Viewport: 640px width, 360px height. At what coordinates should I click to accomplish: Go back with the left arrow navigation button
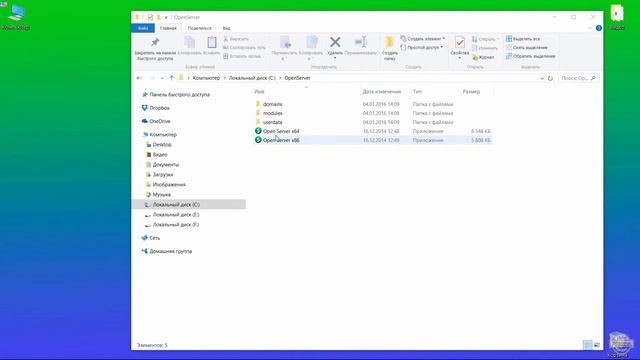click(x=139, y=78)
